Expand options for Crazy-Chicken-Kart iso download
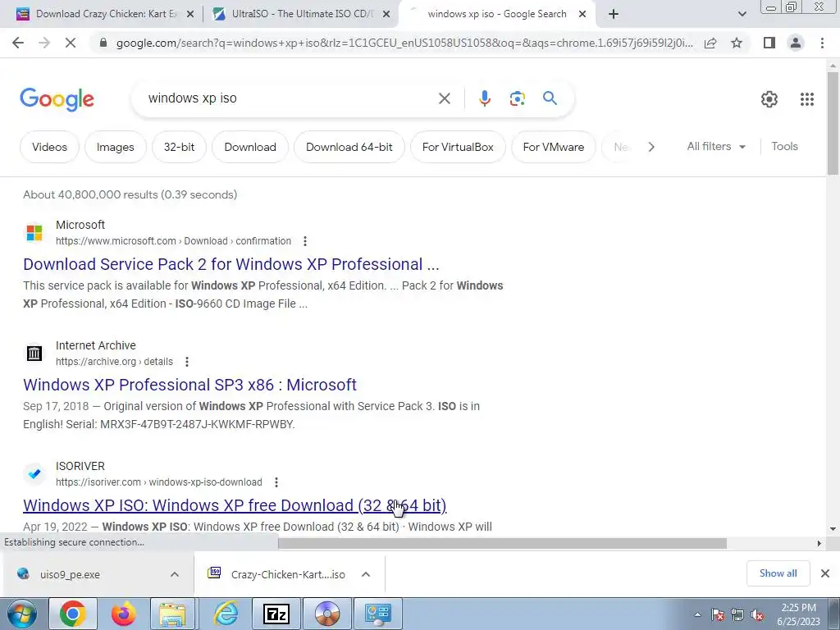 366,574
